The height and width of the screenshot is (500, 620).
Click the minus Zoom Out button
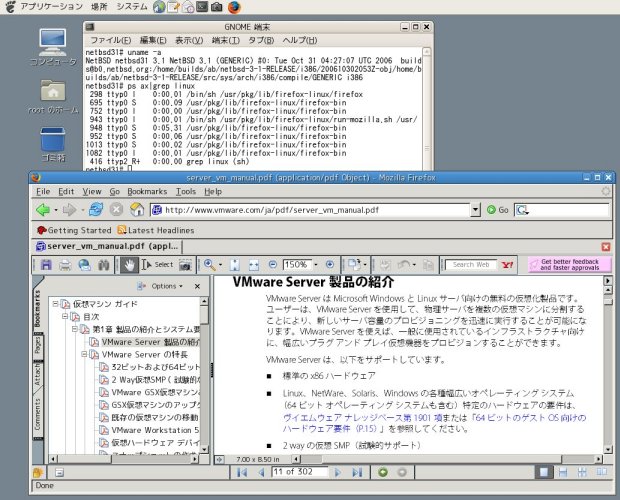tap(273, 264)
